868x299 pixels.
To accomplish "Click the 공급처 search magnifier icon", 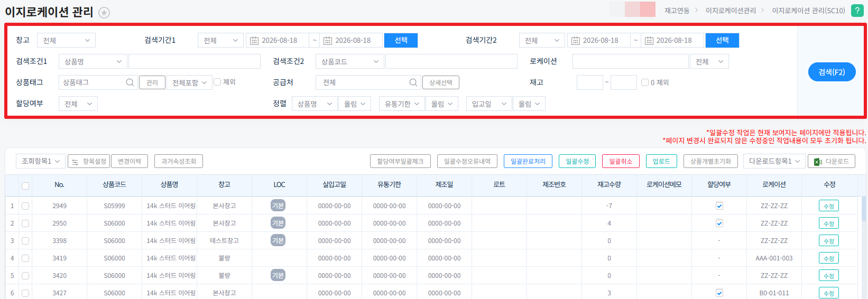I will [x=413, y=82].
